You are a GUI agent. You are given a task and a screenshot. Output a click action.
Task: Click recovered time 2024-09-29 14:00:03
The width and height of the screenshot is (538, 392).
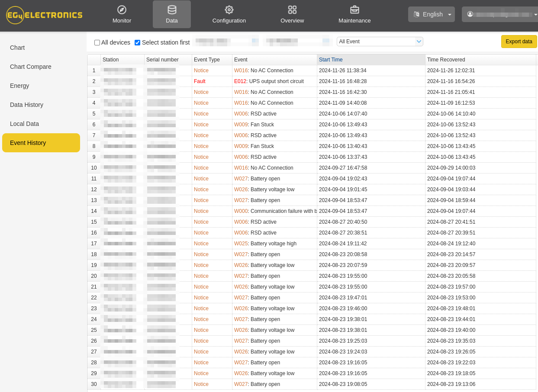click(451, 168)
